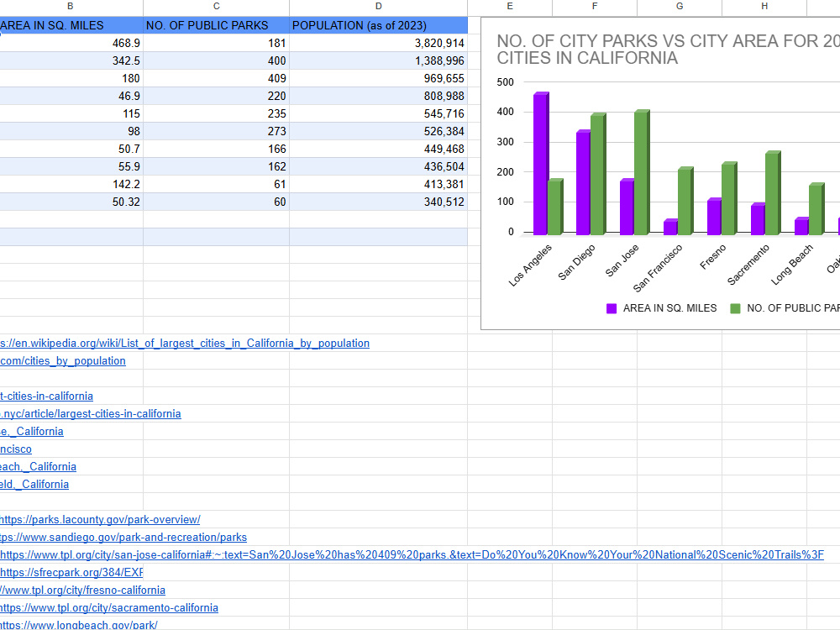Select the parks cell containing 61
The height and width of the screenshot is (630, 840).
click(217, 184)
